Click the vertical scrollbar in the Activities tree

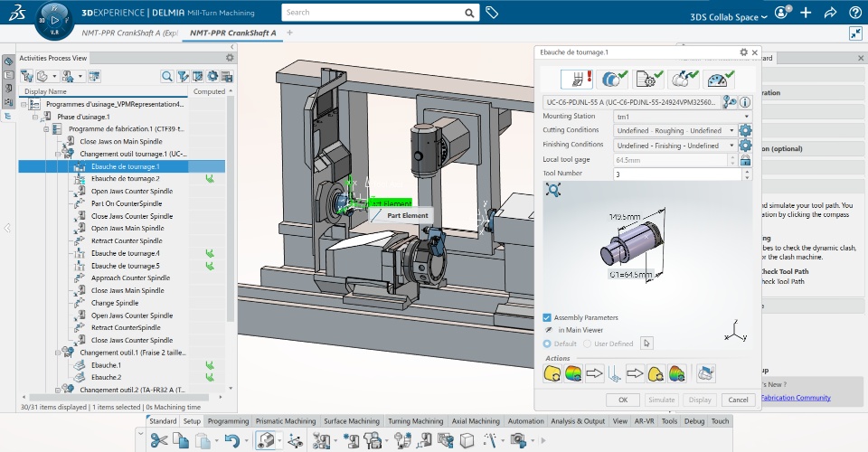point(231,207)
